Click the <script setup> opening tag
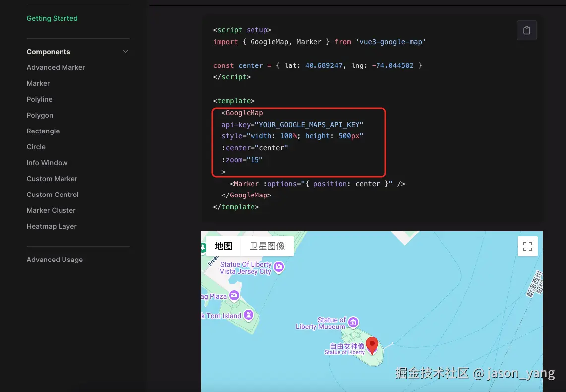Viewport: 566px width, 392px height. (x=242, y=30)
